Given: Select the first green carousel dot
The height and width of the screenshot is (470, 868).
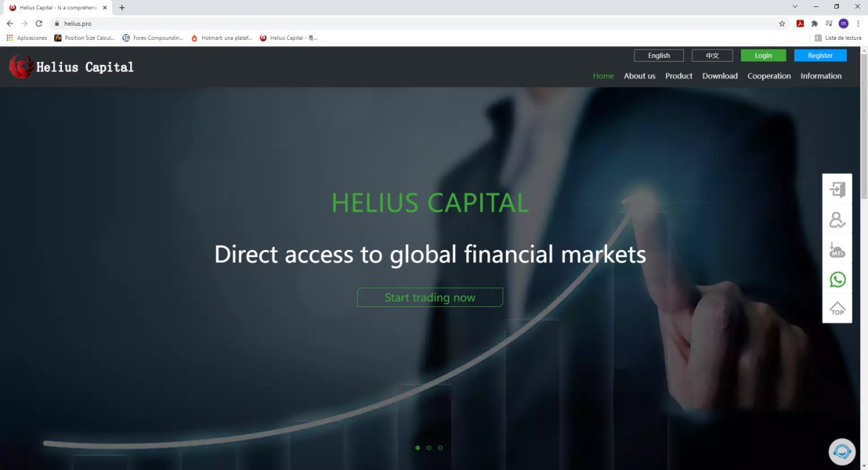Looking at the screenshot, I should pos(418,448).
